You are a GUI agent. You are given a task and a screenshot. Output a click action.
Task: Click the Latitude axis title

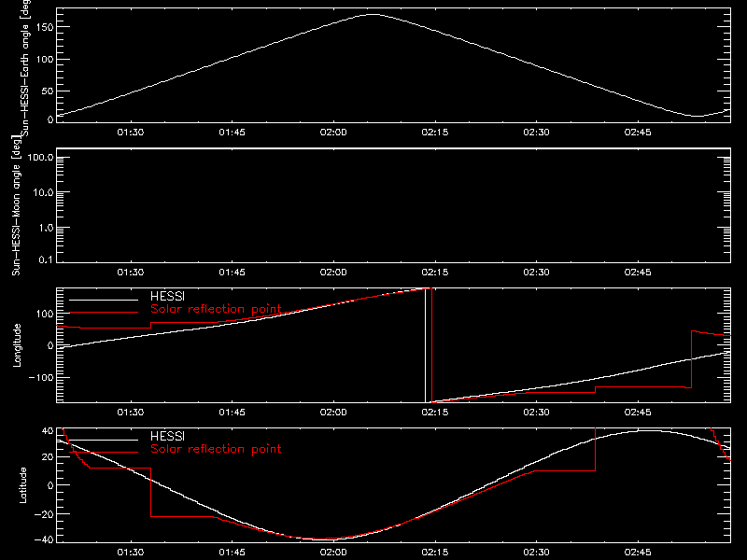22,485
